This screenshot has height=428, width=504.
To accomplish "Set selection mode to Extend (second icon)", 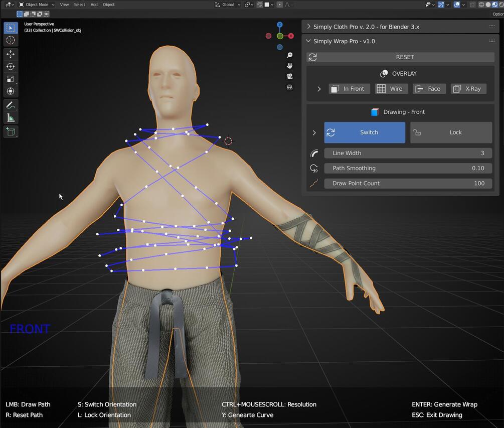I will pyautogui.click(x=27, y=14).
